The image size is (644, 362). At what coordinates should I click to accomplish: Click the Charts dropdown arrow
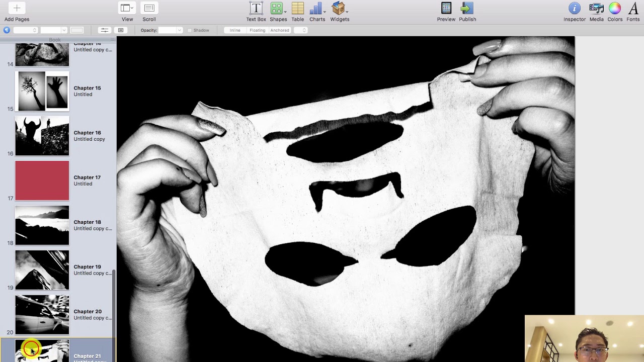coord(325,11)
